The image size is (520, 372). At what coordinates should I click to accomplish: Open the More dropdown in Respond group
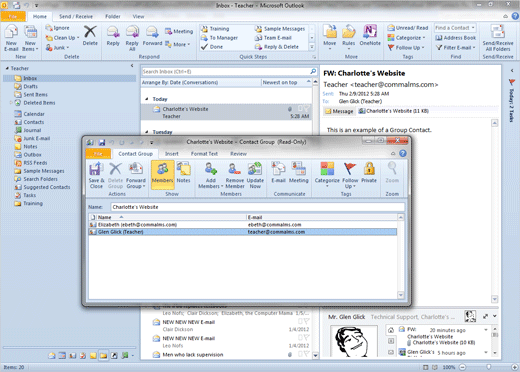[177, 44]
